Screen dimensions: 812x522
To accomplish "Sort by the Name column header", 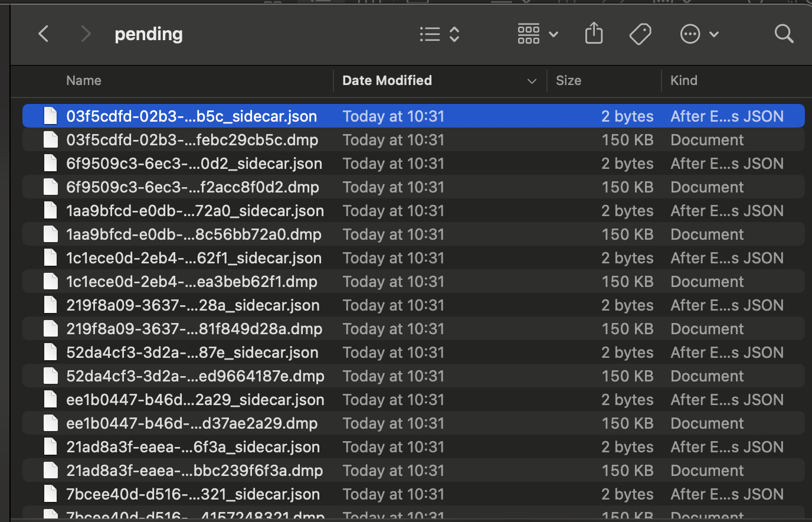I will click(x=84, y=80).
